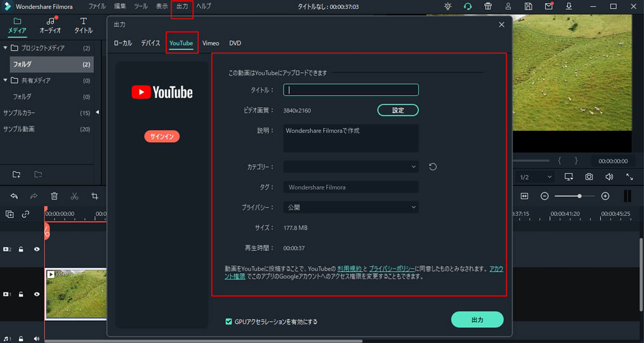Screen dimensions: 644x343
Task: Hide video track 1 with eye icon
Action: pos(37,294)
